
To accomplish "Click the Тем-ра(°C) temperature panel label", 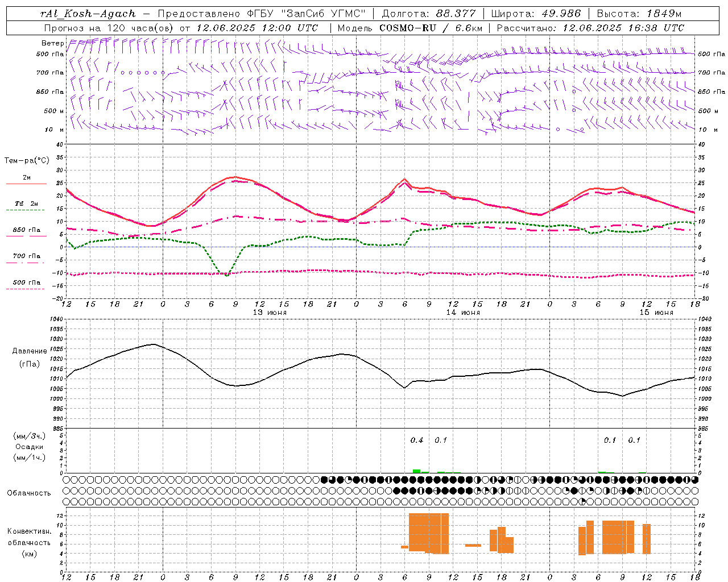I will coord(27,161).
